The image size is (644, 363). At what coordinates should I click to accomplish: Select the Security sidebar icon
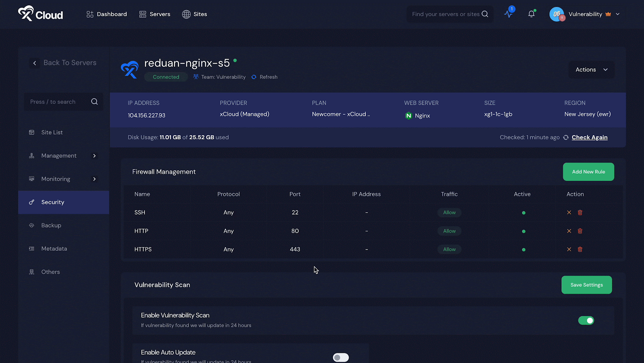31,202
